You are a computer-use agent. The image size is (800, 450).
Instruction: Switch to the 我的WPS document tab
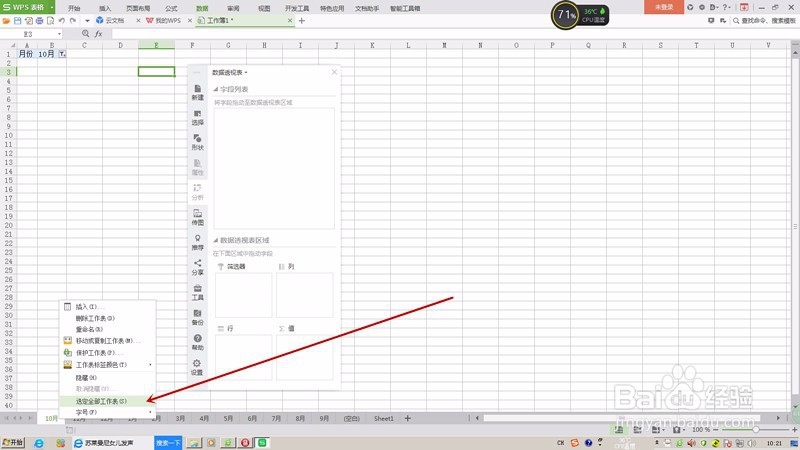tap(167, 21)
